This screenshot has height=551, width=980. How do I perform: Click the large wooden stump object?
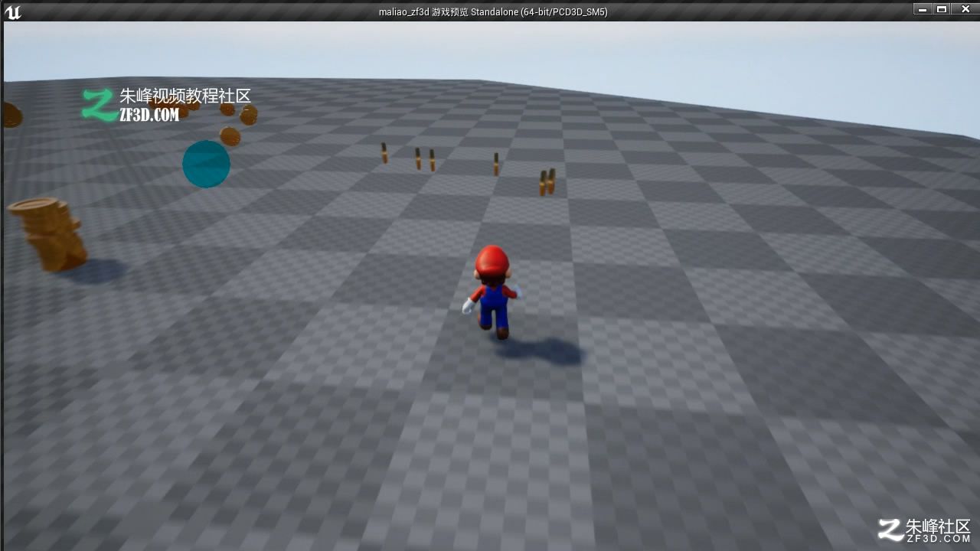pyautogui.click(x=49, y=233)
